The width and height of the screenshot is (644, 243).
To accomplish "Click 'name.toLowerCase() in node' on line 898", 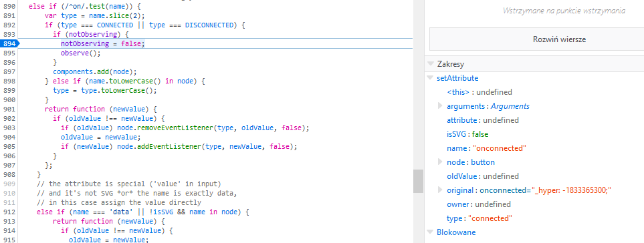I will point(143,81).
